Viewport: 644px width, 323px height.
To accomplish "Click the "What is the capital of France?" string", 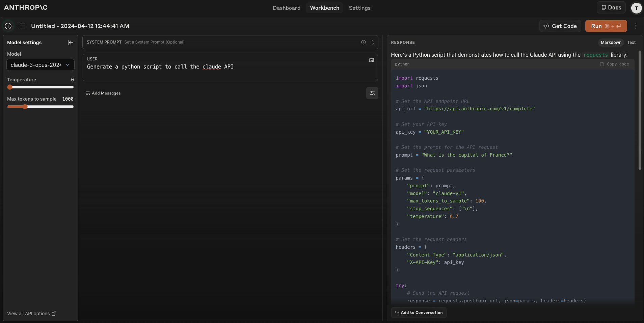I will tap(467, 155).
